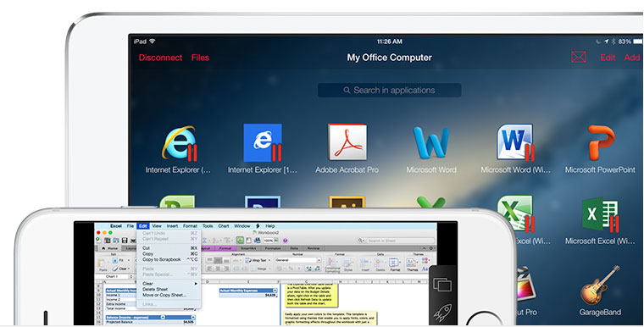
Task: Tap the Disconnect button
Action: 161,58
